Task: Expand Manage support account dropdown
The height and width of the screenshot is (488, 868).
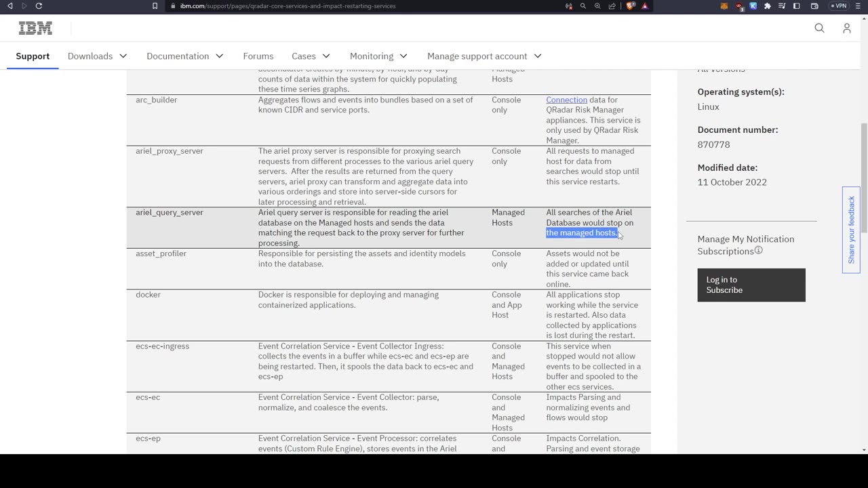Action: 484,56
